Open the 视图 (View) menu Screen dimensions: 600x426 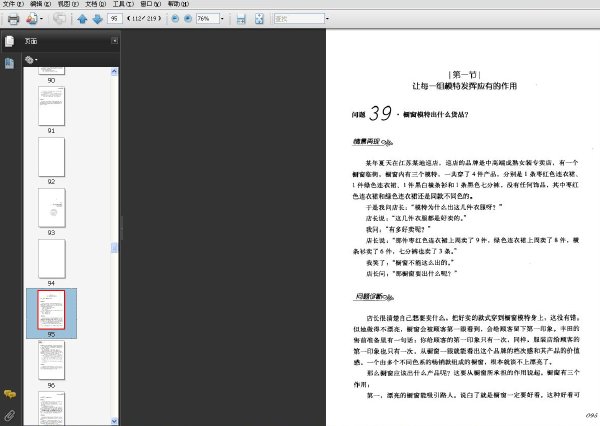[x=68, y=4]
